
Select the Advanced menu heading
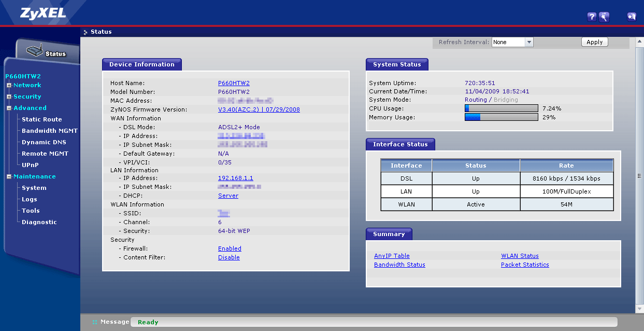pyautogui.click(x=30, y=108)
